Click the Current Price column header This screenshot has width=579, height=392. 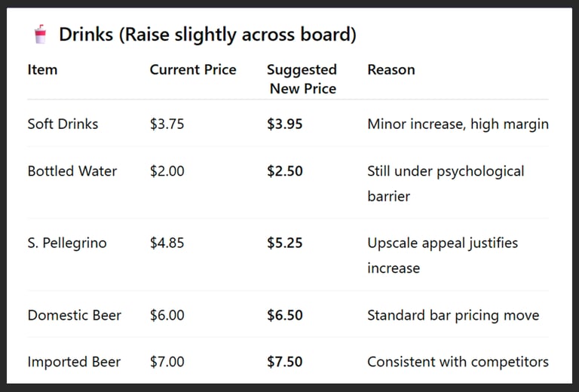click(193, 69)
